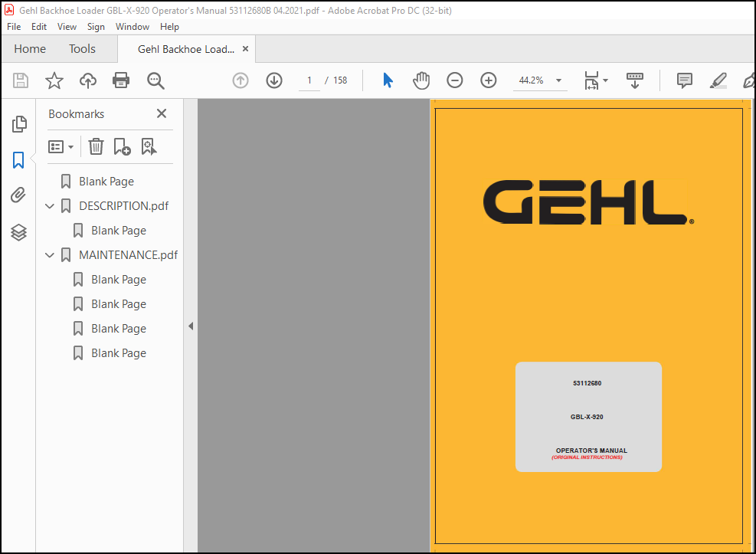The width and height of the screenshot is (756, 554).
Task: Open the Help menu
Action: click(169, 27)
